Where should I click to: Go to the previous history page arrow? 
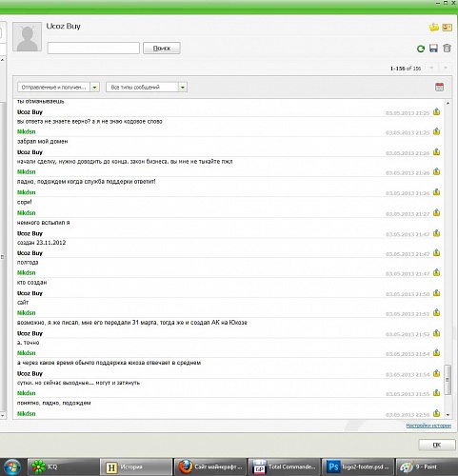[431, 68]
